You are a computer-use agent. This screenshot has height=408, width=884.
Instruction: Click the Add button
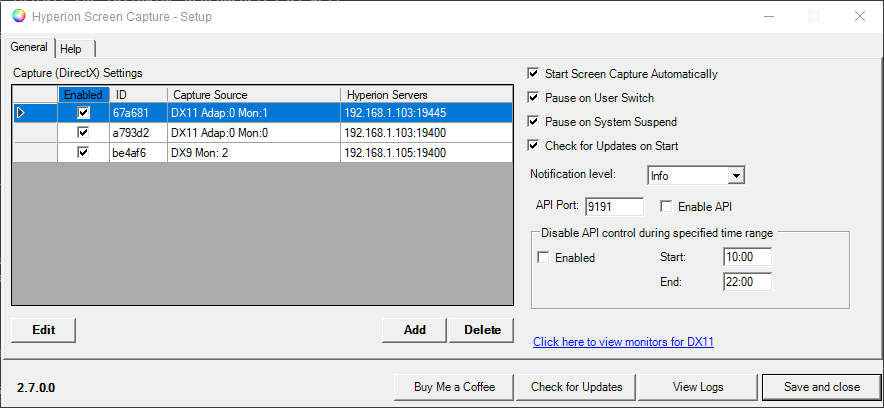tap(414, 330)
